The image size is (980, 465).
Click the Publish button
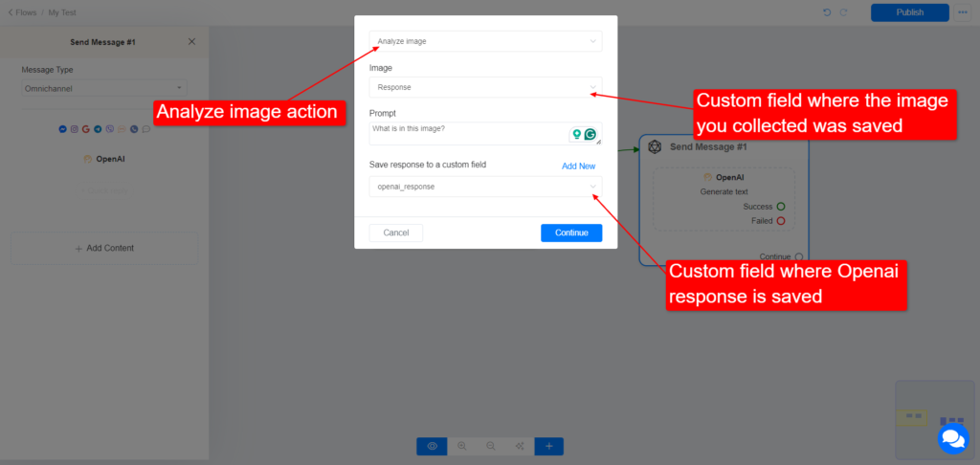[x=910, y=12]
